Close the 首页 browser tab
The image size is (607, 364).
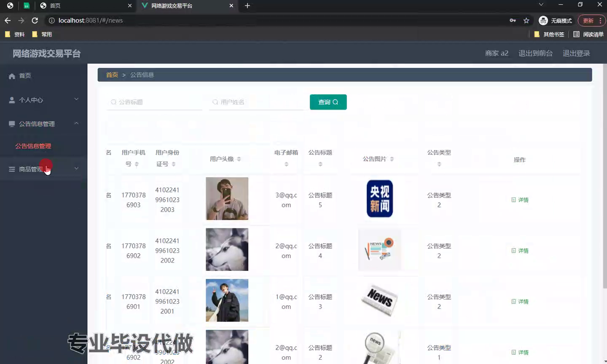tap(129, 5)
